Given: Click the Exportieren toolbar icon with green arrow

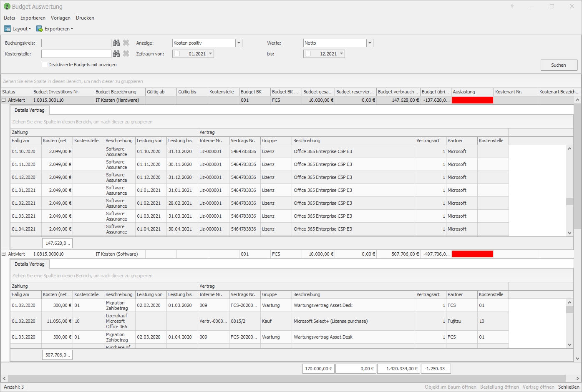Looking at the screenshot, I should pyautogui.click(x=40, y=29).
